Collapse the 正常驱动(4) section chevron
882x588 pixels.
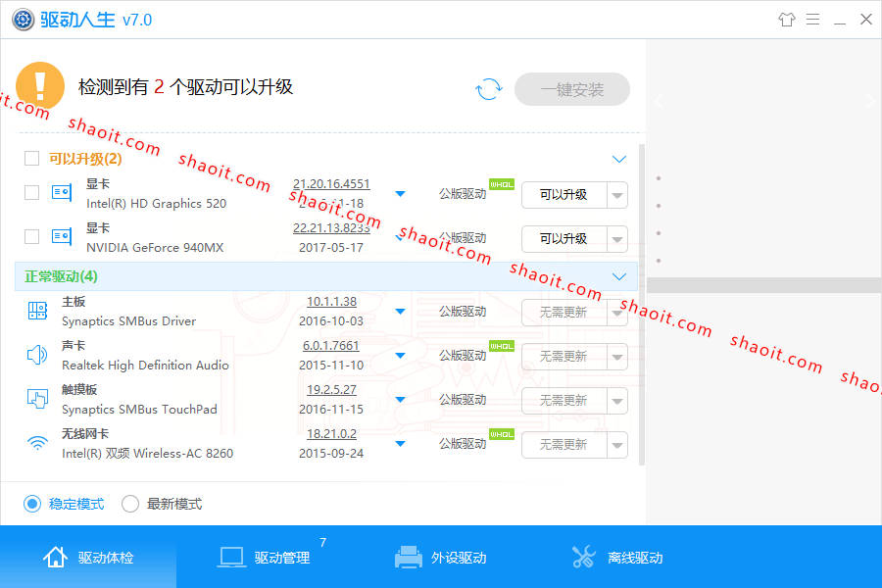tap(618, 276)
